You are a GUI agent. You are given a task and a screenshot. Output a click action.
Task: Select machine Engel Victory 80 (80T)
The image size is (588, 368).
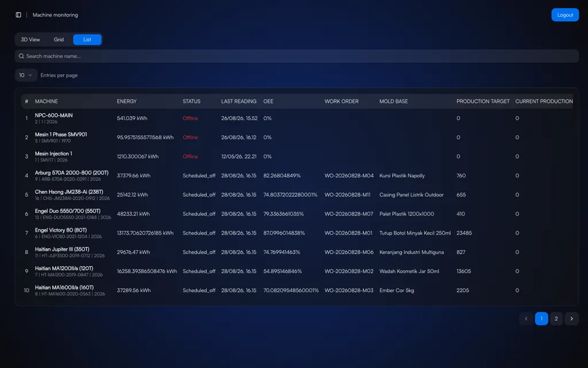61,230
